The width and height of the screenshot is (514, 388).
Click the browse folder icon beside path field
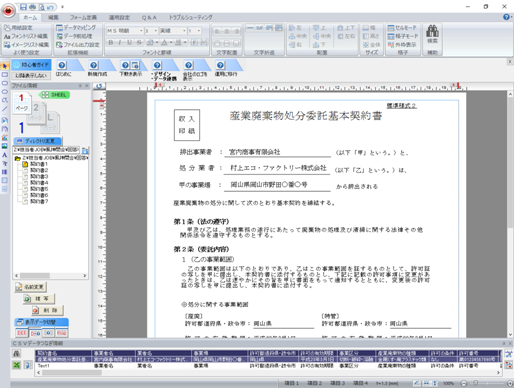click(x=85, y=150)
